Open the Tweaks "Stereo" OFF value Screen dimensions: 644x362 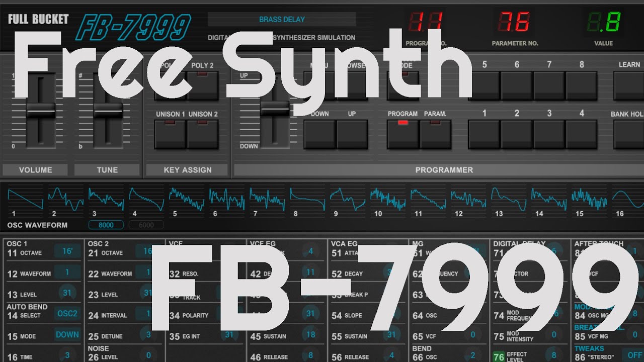point(634,355)
